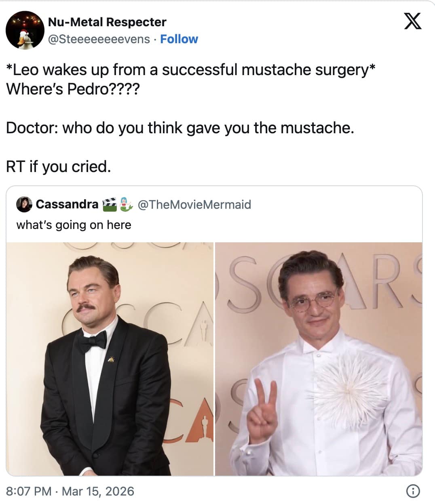Click the info icon beside the timestamp
This screenshot has width=435, height=504.
(412, 491)
